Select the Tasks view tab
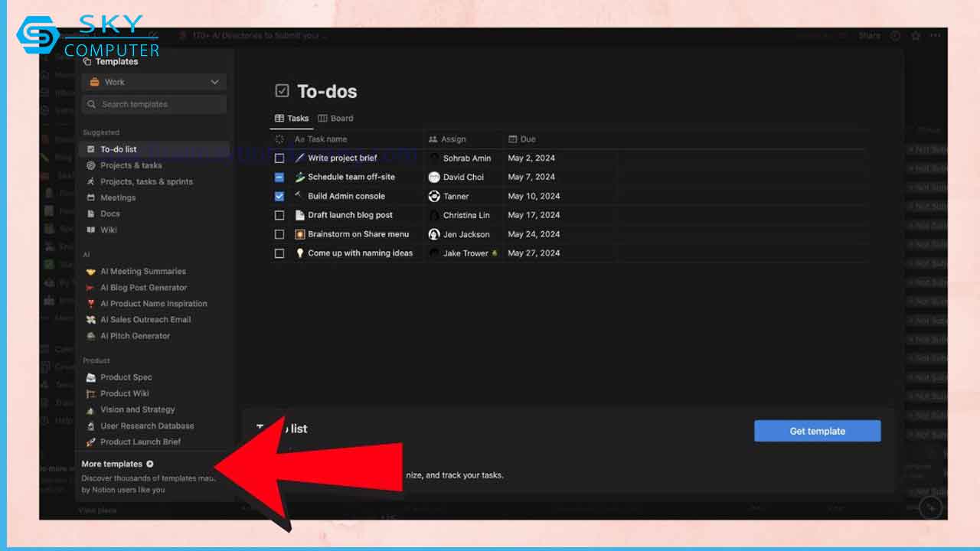The height and width of the screenshot is (551, 980). 292,119
